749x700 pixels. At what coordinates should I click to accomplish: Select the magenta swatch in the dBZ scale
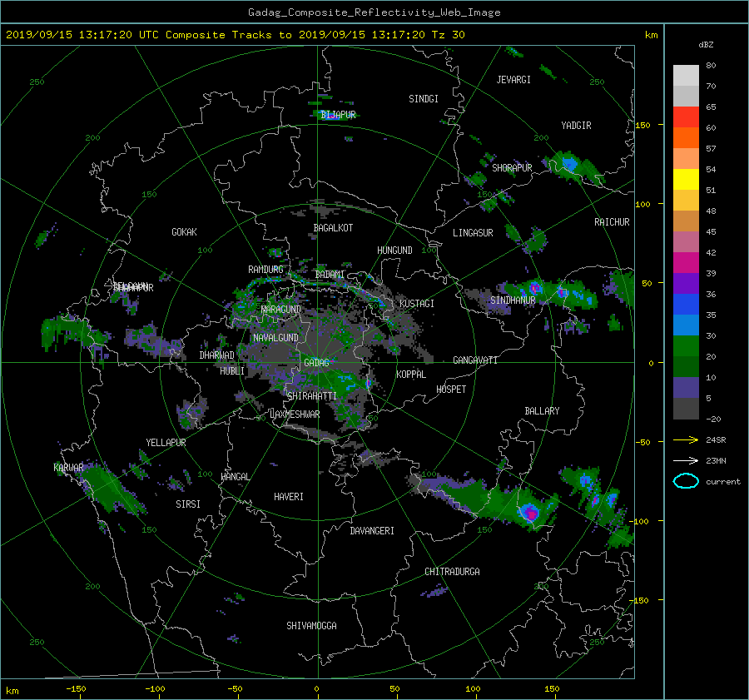tap(686, 263)
